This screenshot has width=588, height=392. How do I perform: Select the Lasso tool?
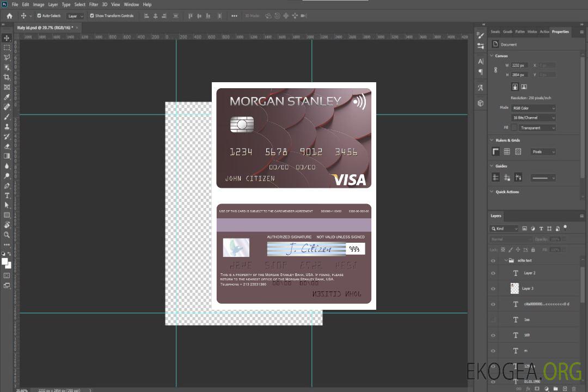7,57
